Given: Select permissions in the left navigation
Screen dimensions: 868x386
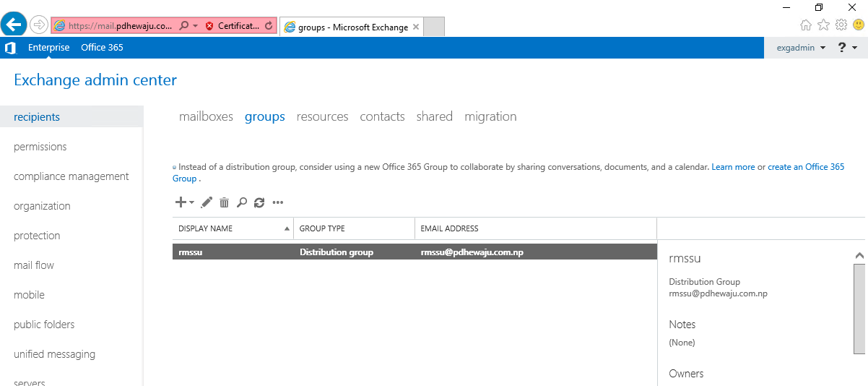Looking at the screenshot, I should [x=40, y=147].
